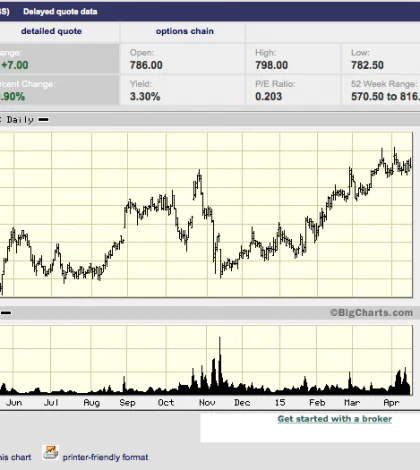Image resolution: width=420 pixels, height=470 pixels.
Task: Click the Low price value 782.50
Action: point(367,65)
